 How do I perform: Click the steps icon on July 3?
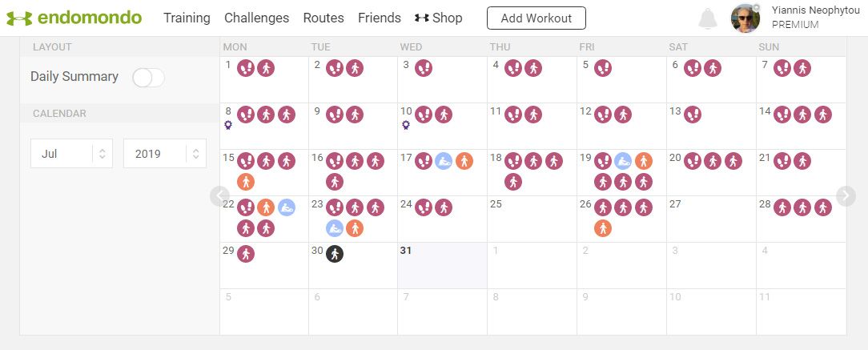coord(424,68)
